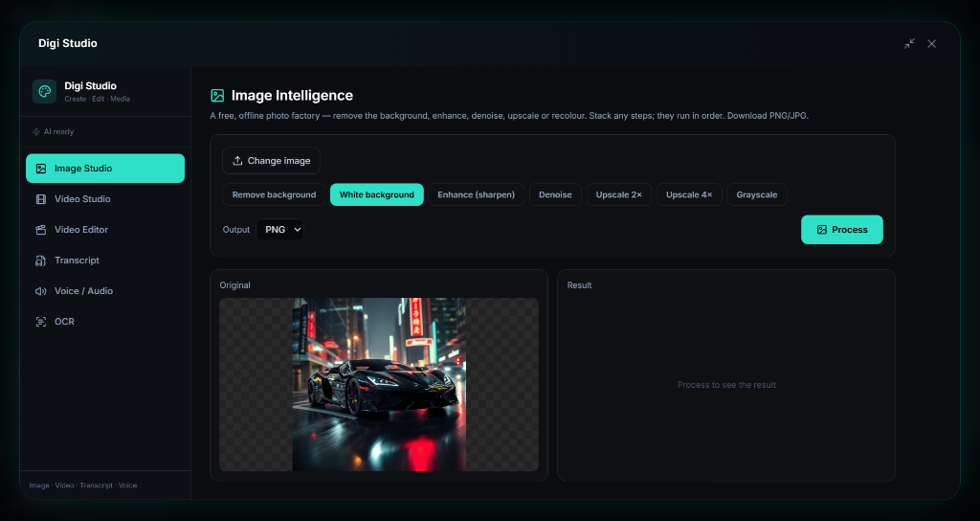Screen dimensions: 980x521
Task: Open the Video Editor section
Action: pos(105,230)
